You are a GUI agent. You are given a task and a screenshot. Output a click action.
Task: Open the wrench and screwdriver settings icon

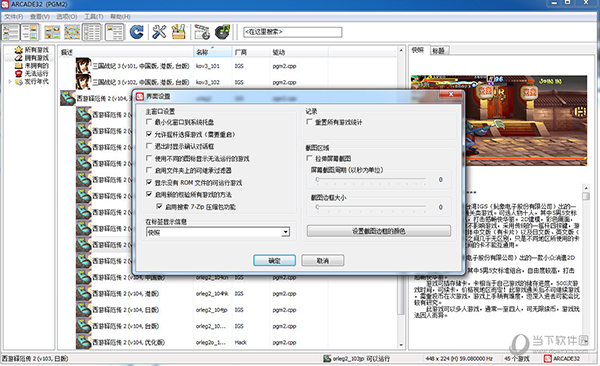tap(159, 32)
